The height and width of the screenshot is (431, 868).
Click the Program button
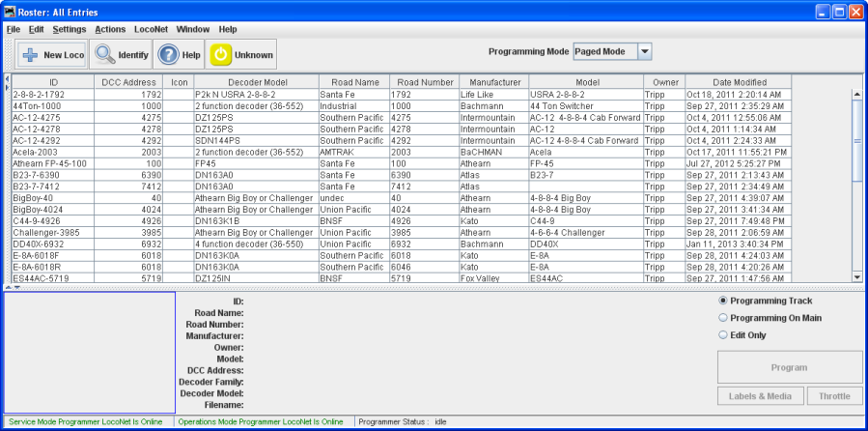tap(789, 367)
